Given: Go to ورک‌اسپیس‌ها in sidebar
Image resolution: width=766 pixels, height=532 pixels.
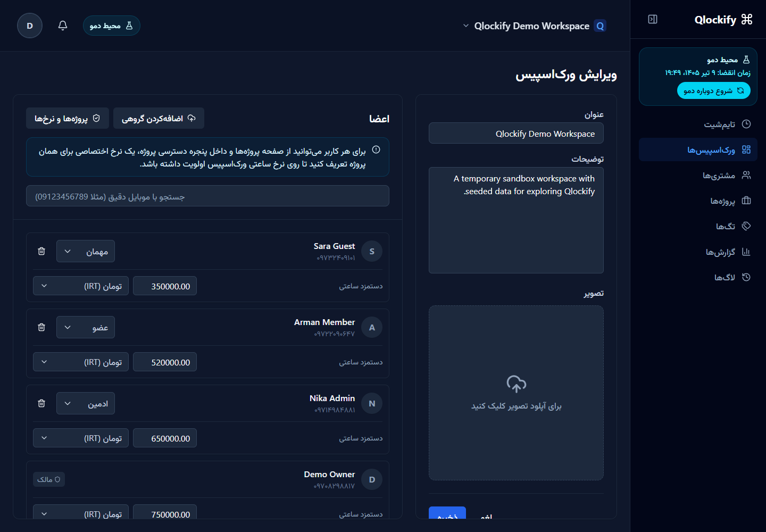Looking at the screenshot, I should (698, 149).
